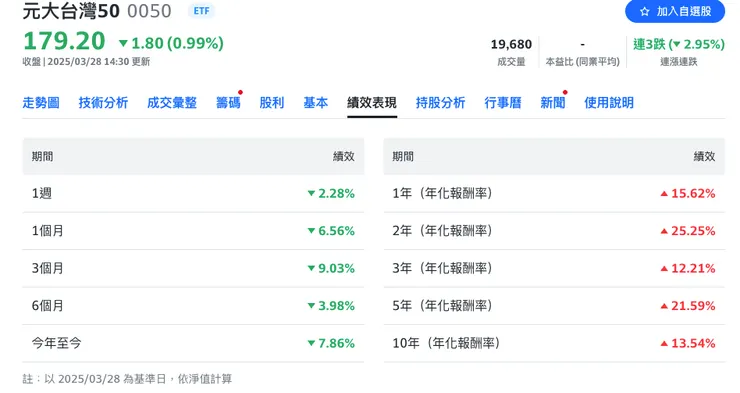Click the 本益比 (同業平均) label

(x=582, y=62)
